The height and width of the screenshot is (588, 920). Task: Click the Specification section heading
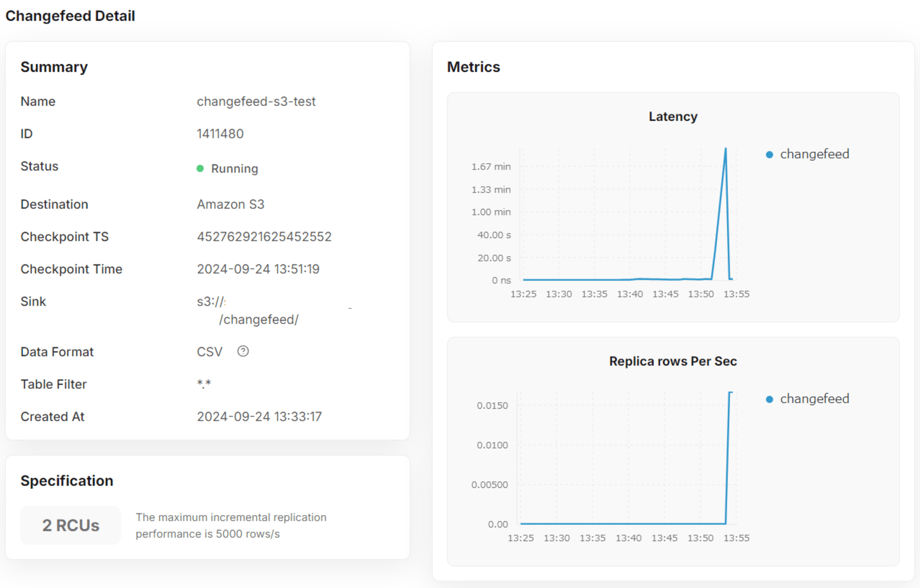pos(67,481)
